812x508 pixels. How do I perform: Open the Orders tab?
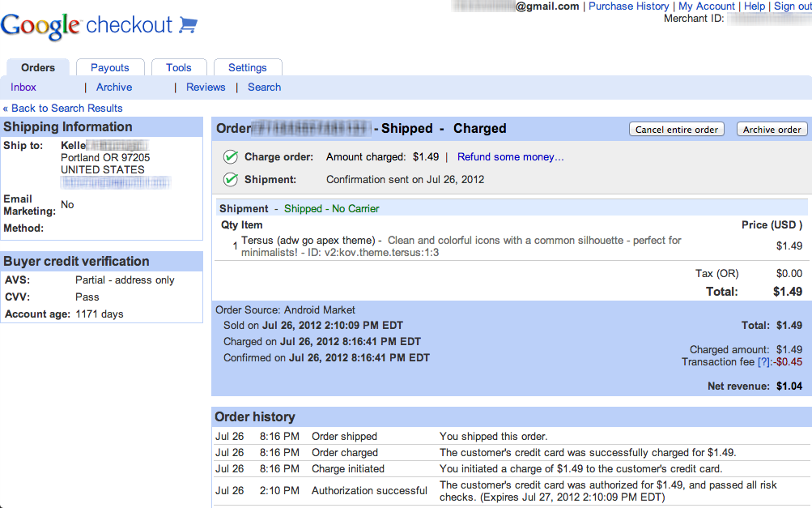38,68
